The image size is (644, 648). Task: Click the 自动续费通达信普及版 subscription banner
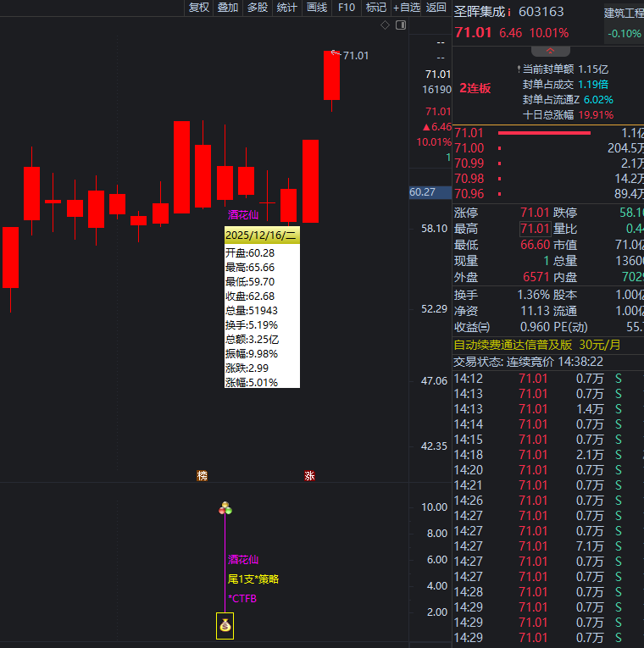click(x=537, y=345)
